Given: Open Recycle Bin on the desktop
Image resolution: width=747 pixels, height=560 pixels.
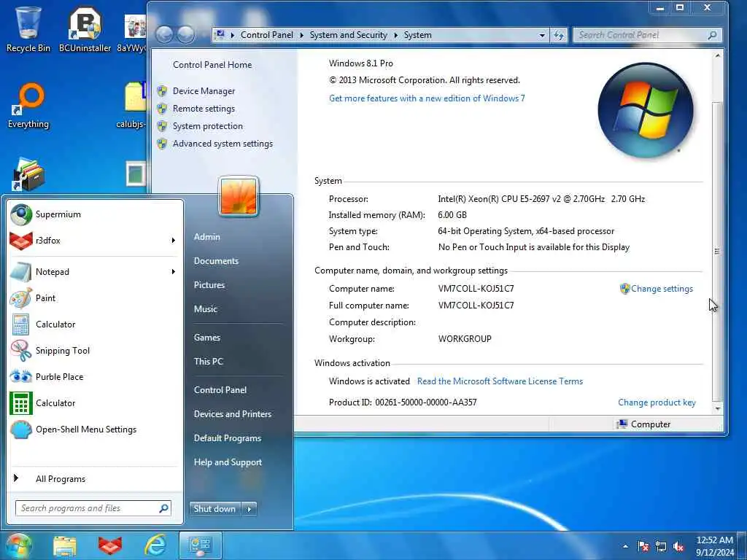Looking at the screenshot, I should (28, 28).
